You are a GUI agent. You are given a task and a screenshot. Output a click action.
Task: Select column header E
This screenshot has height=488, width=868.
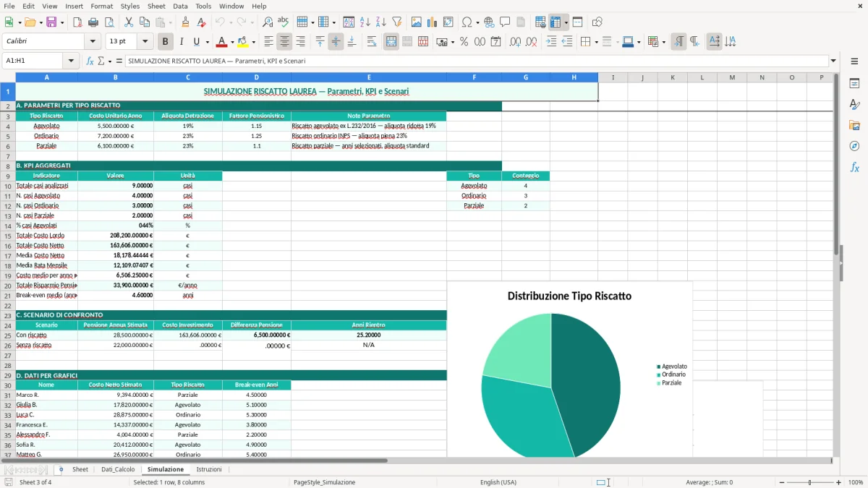click(369, 77)
